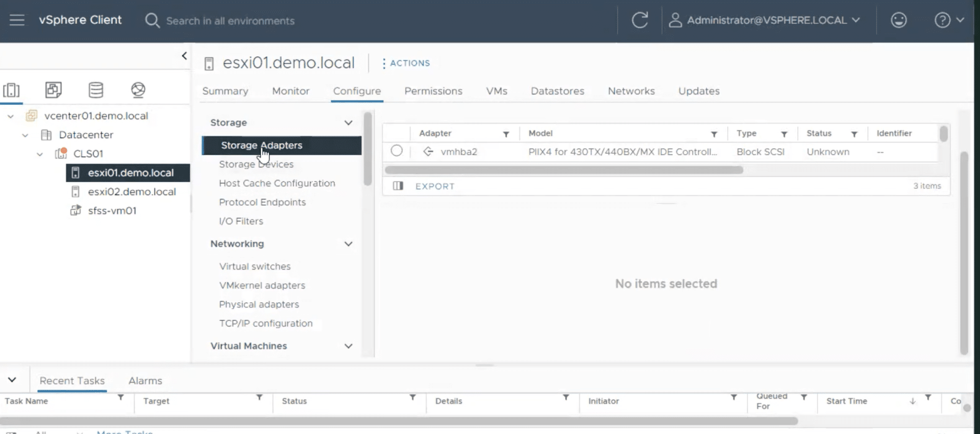Collapse the Networking configuration section
The image size is (980, 434).
pyautogui.click(x=348, y=244)
